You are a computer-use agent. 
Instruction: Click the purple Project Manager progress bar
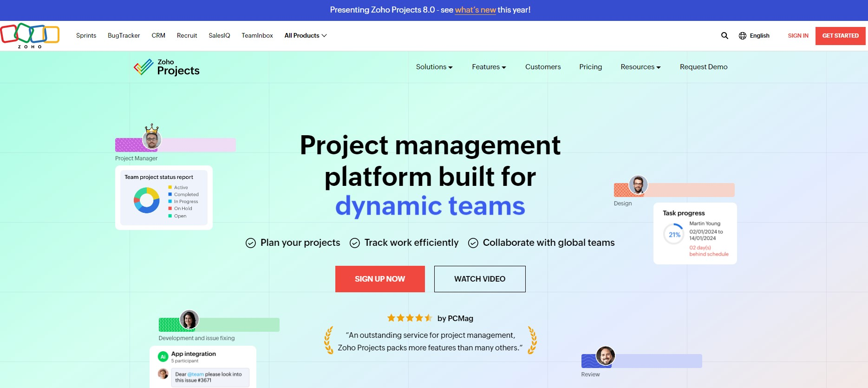coord(176,145)
